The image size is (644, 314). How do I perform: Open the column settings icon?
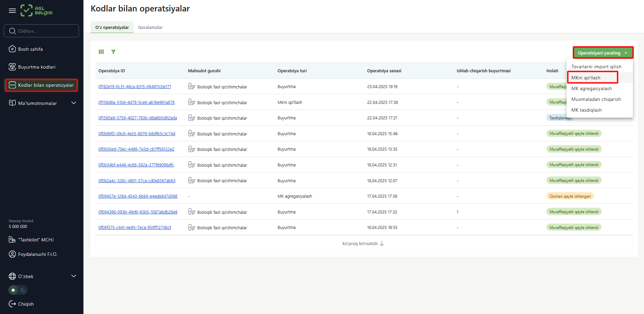(101, 52)
